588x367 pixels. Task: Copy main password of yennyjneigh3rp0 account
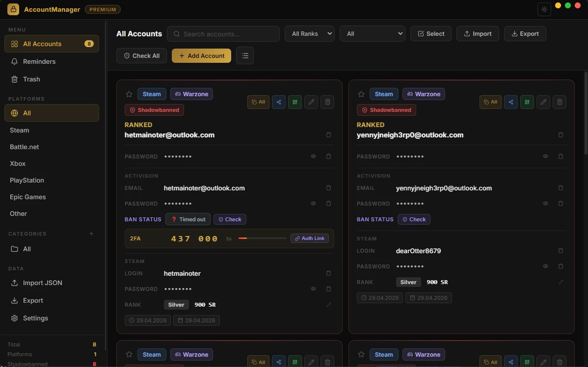[561, 157]
